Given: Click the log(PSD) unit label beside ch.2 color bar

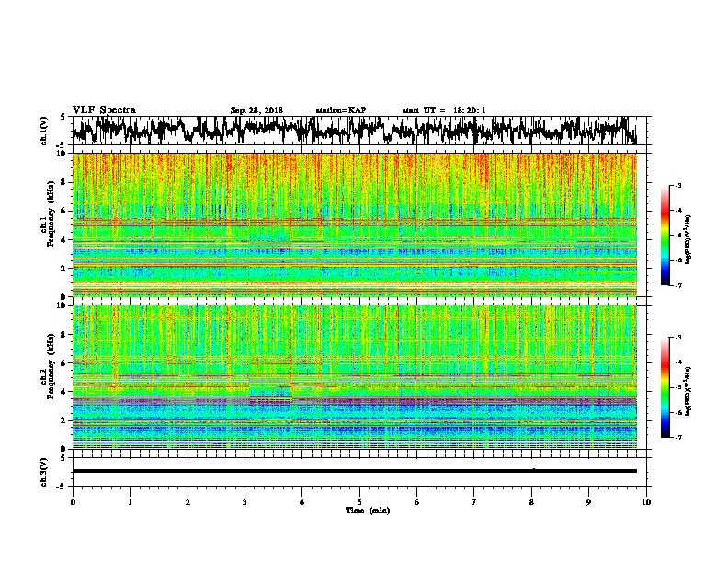Looking at the screenshot, I should coord(688,391).
